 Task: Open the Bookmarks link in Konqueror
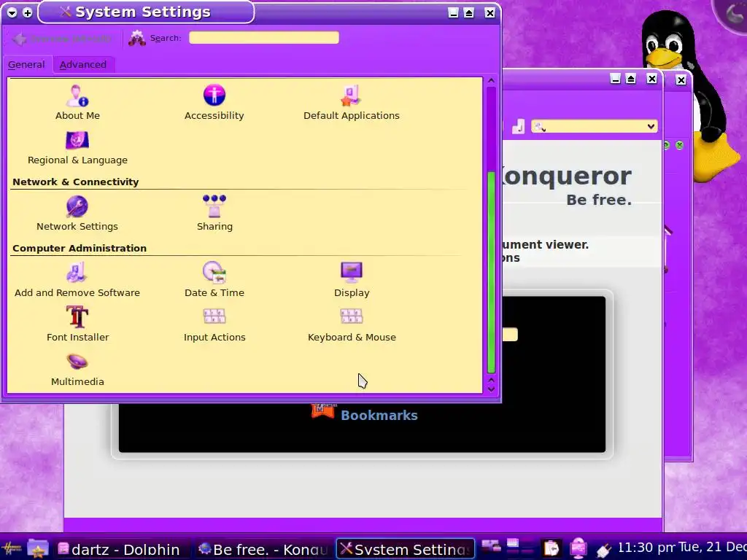coord(379,415)
